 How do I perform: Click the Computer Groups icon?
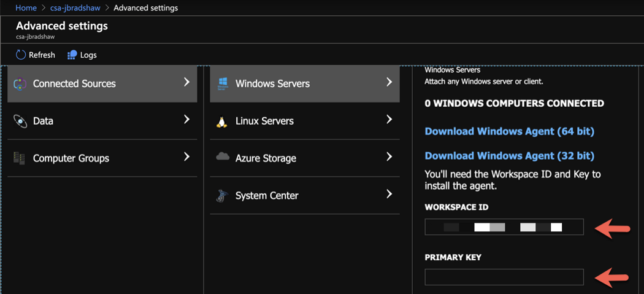coord(20,158)
